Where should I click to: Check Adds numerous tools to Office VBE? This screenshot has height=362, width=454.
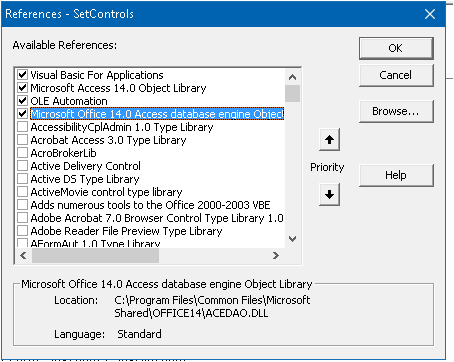pyautogui.click(x=22, y=205)
